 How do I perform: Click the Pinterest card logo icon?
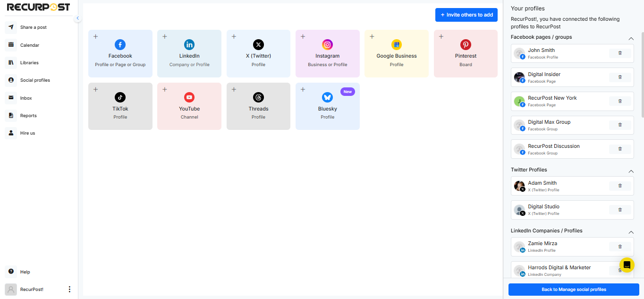466,45
